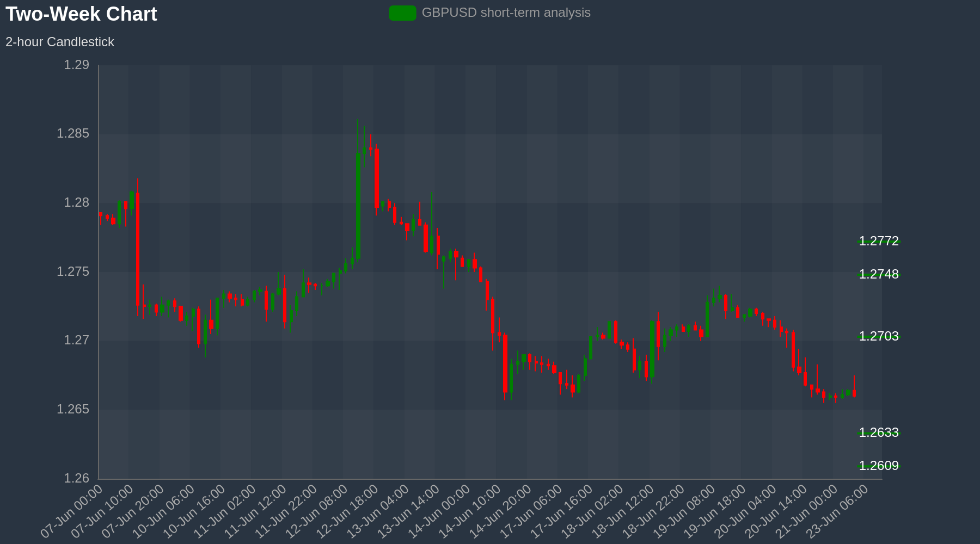
Task: Click the '19-Jun 08:00' x-axis label
Action: pyautogui.click(x=684, y=511)
